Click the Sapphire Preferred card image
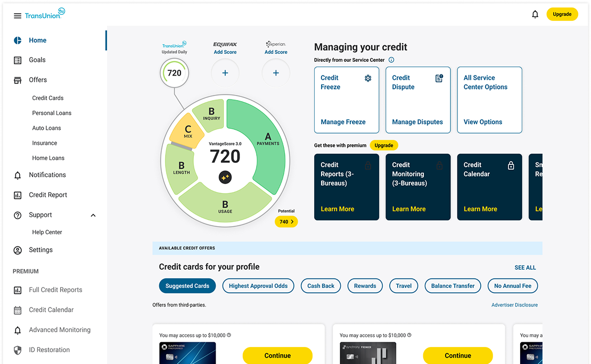Screen dimensions: 591x364 coord(187,353)
